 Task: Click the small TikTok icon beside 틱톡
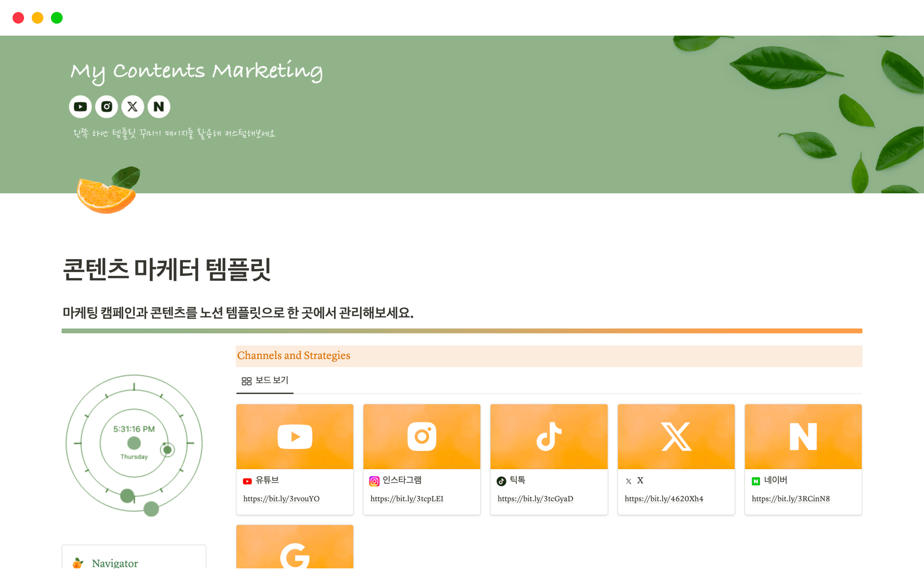tap(501, 481)
